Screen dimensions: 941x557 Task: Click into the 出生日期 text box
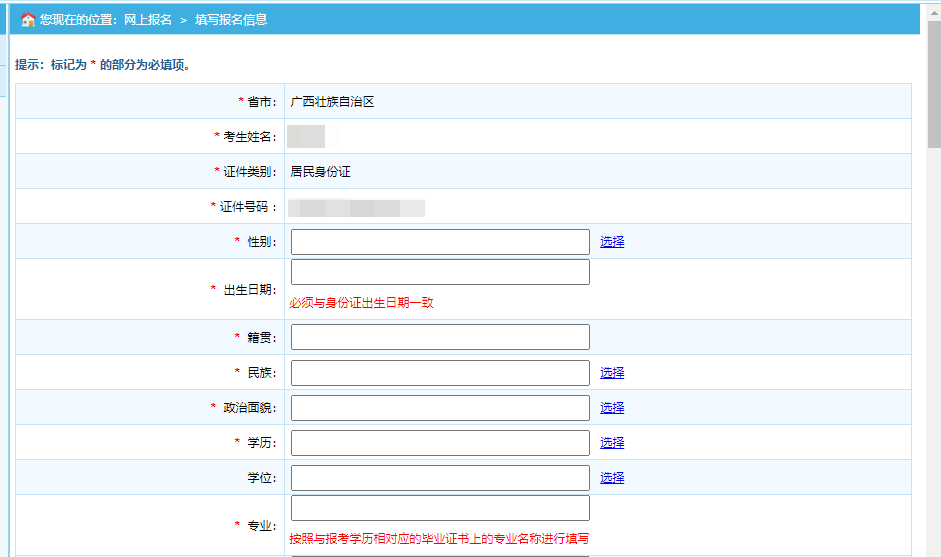pyautogui.click(x=440, y=272)
